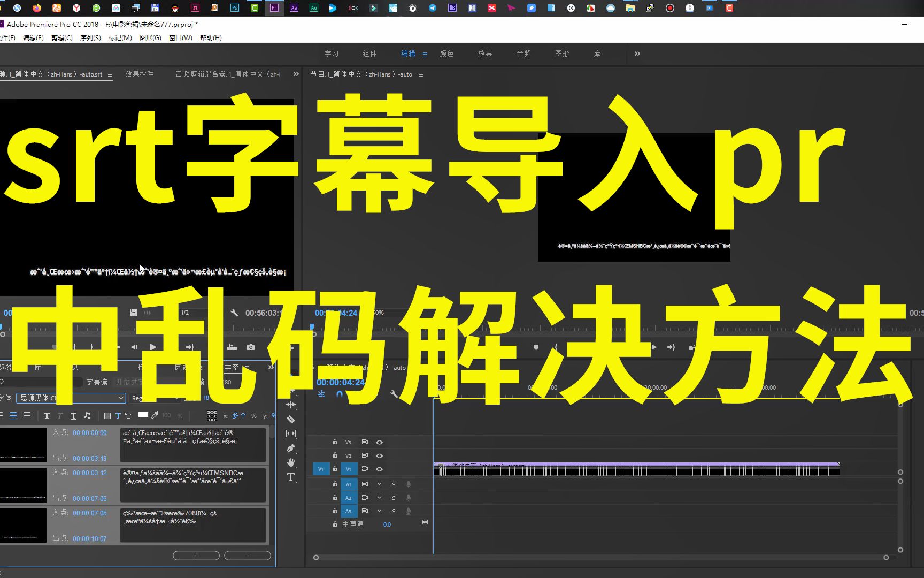Click the eyedropper icon in the captions panel

point(155,415)
